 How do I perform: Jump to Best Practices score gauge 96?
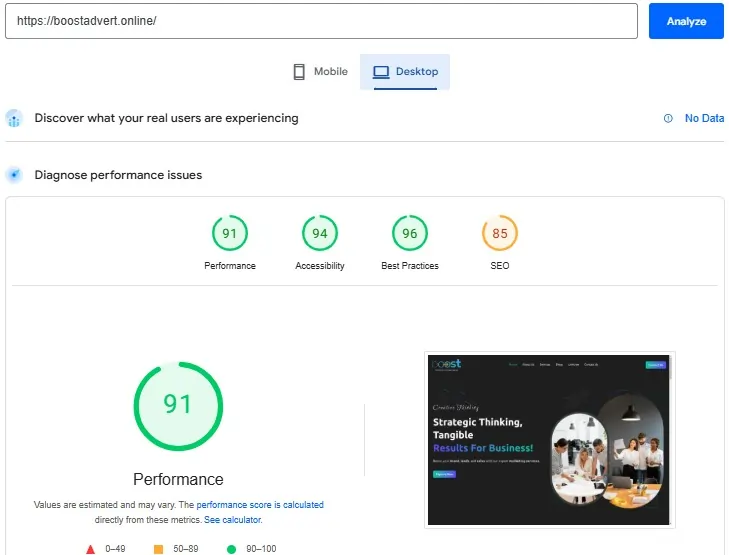point(410,233)
